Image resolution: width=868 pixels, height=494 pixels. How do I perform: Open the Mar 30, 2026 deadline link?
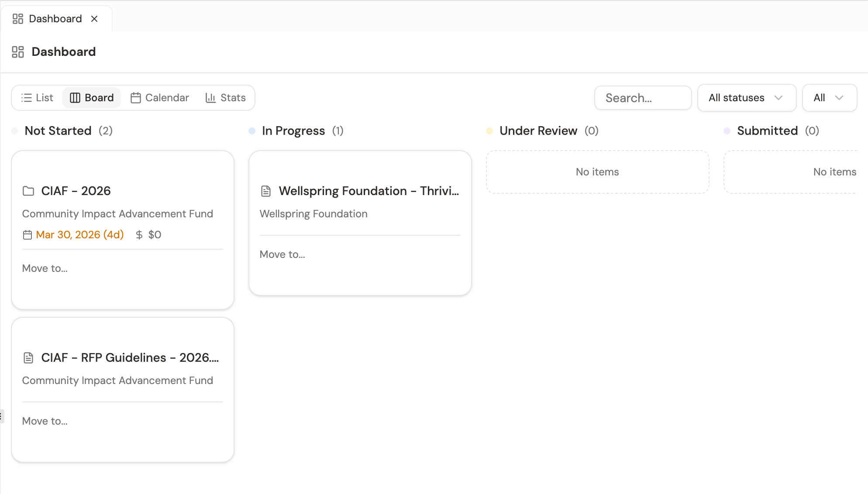click(x=79, y=235)
